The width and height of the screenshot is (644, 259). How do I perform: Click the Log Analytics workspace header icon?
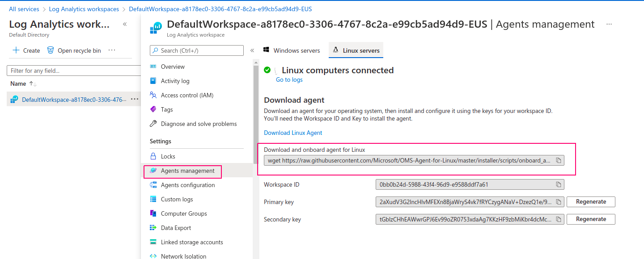157,28
